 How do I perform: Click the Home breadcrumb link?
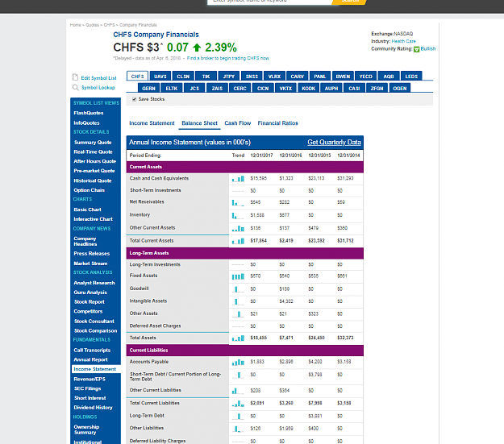pyautogui.click(x=75, y=25)
